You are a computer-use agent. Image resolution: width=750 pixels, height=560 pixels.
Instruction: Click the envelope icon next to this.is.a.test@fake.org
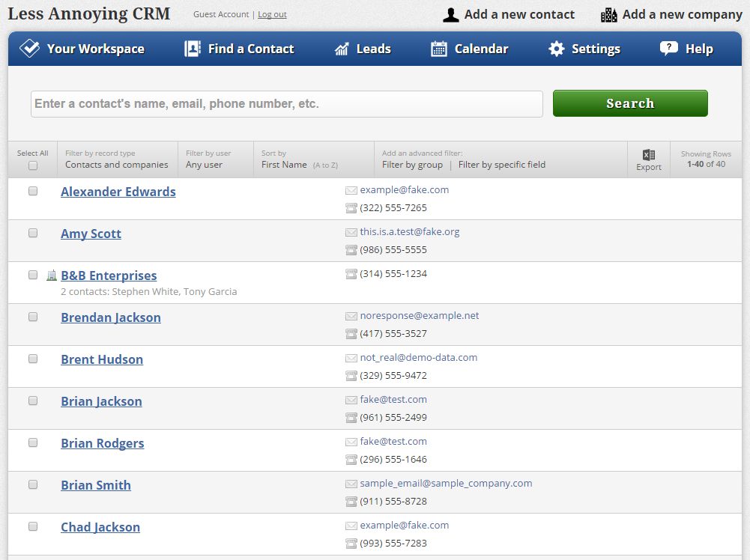pos(351,232)
